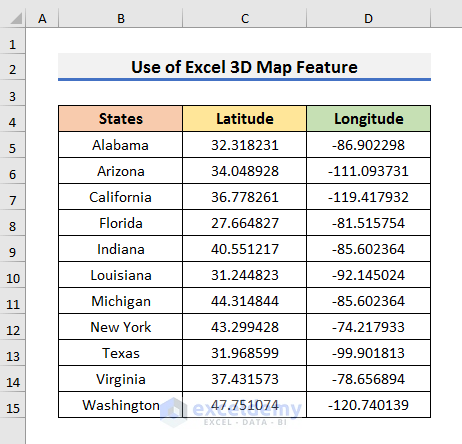This screenshot has width=462, height=444.
Task: Click the Louisiana cell
Action: (121, 275)
